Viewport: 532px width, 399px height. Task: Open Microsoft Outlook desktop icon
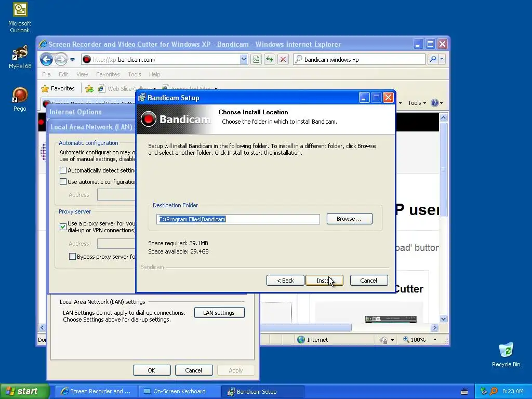20,18
